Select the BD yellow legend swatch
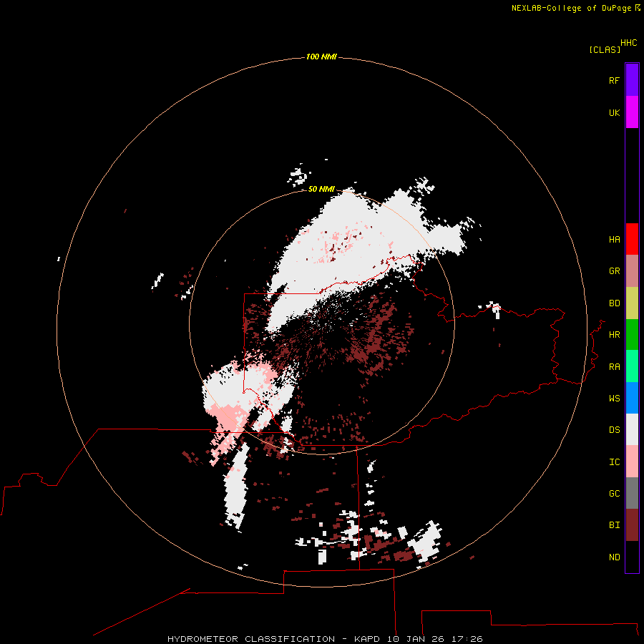 (632, 303)
